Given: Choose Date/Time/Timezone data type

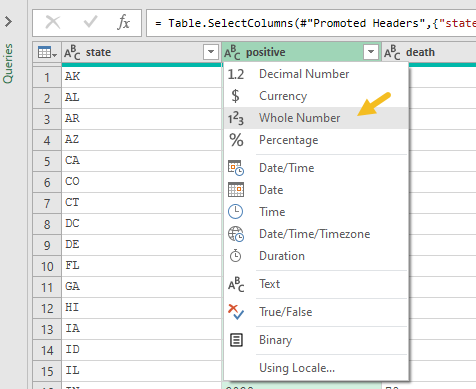Looking at the screenshot, I should tap(316, 234).
